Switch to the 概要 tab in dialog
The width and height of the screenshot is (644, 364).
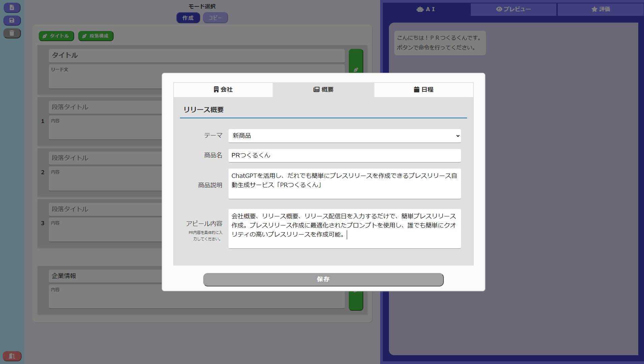coord(324,90)
